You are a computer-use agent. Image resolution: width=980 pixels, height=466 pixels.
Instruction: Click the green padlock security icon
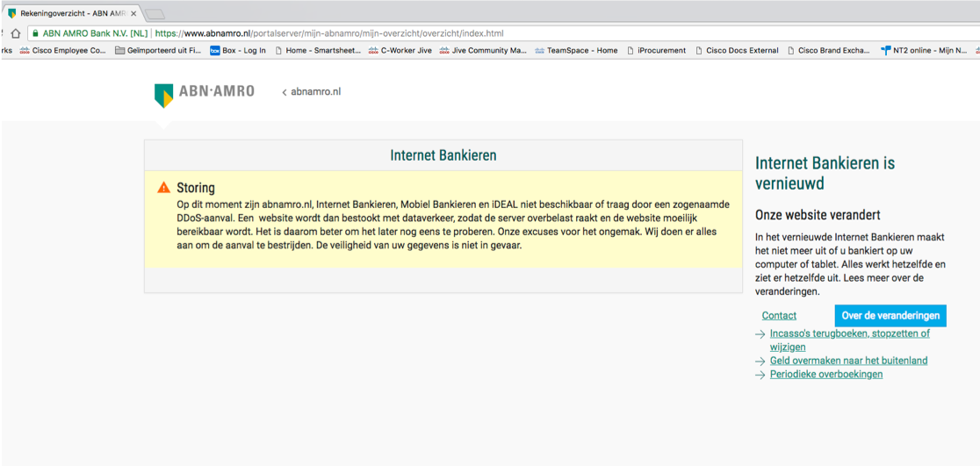(x=36, y=33)
